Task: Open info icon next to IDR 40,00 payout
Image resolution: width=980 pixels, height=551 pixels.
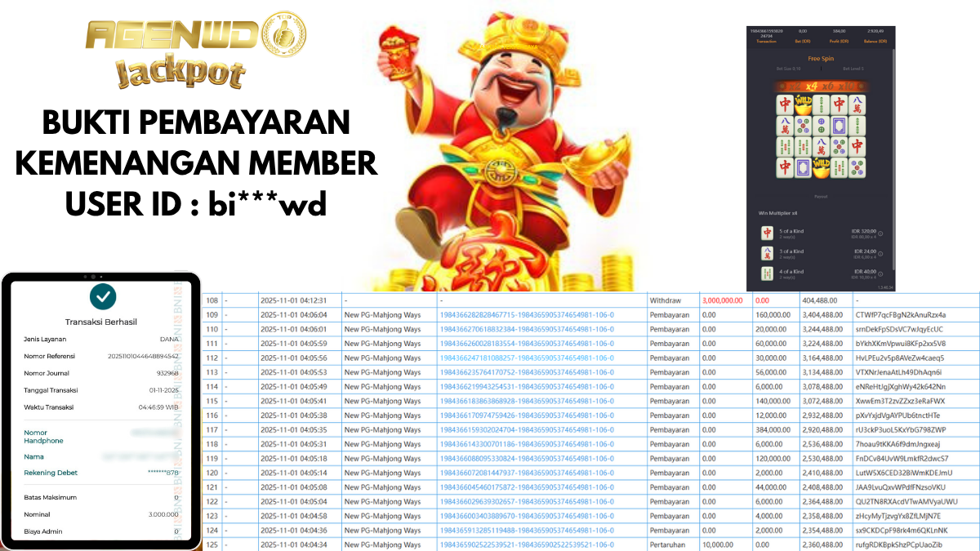Action: point(880,274)
